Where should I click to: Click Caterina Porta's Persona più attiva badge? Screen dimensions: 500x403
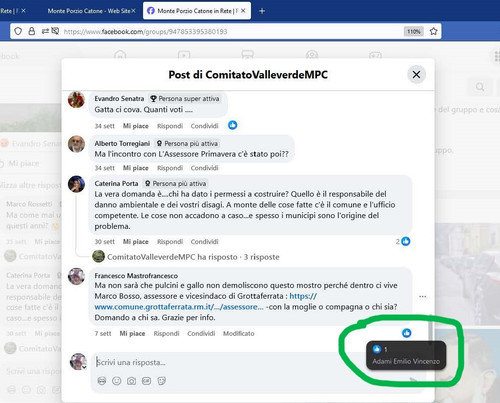pos(175,183)
